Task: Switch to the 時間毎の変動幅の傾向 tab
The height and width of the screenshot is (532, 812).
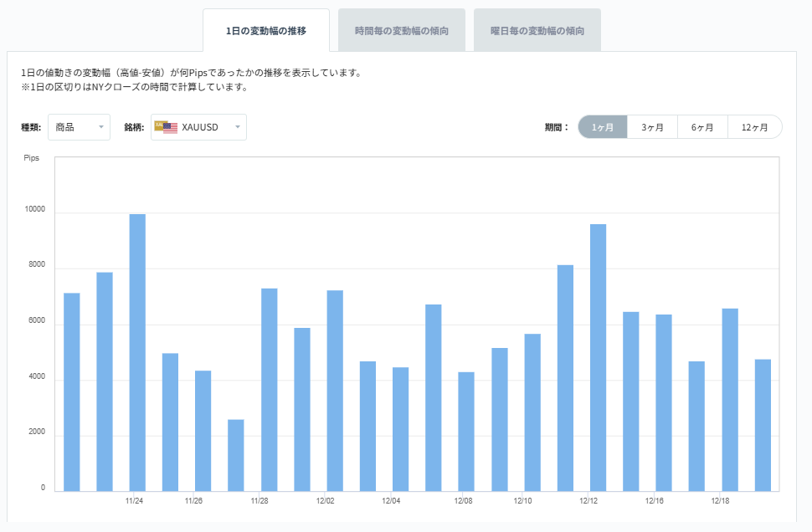Action: [401, 28]
